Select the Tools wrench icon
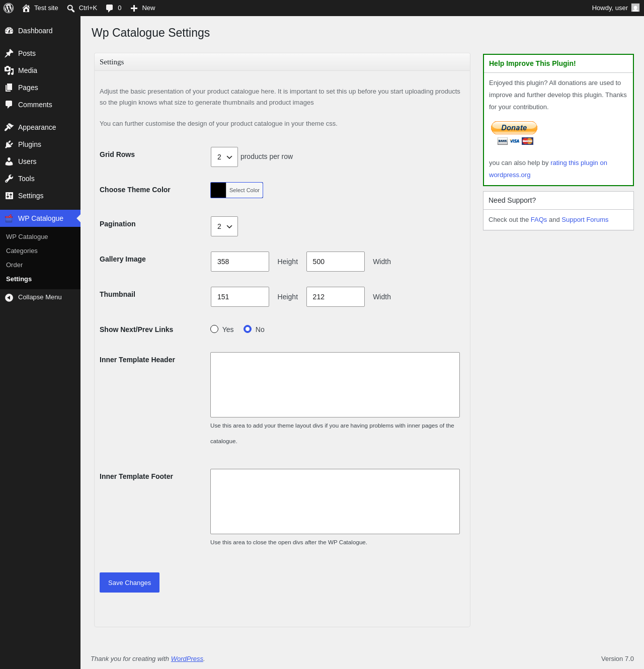The height and width of the screenshot is (669, 644). pyautogui.click(x=9, y=179)
